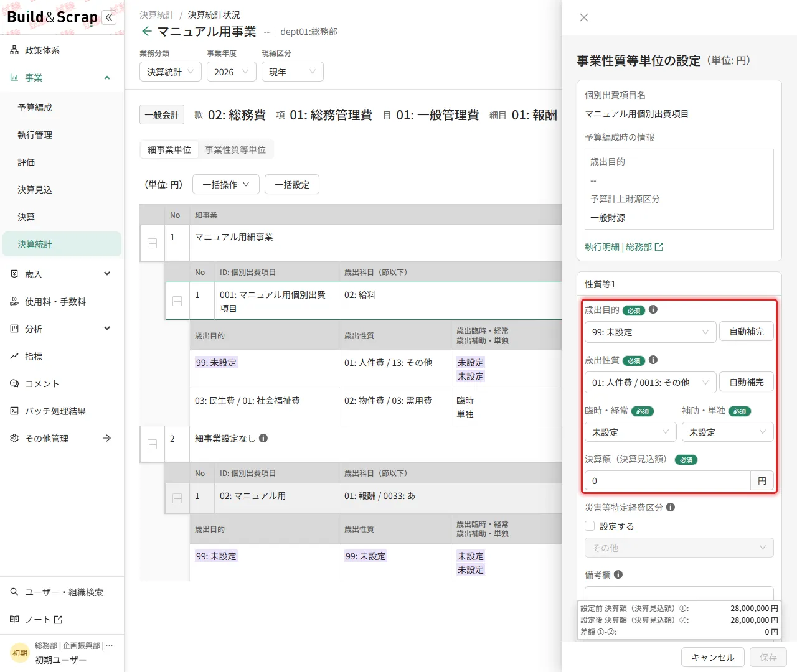Expand the 分析 menu chevron
This screenshot has width=797, height=672.
click(x=107, y=329)
